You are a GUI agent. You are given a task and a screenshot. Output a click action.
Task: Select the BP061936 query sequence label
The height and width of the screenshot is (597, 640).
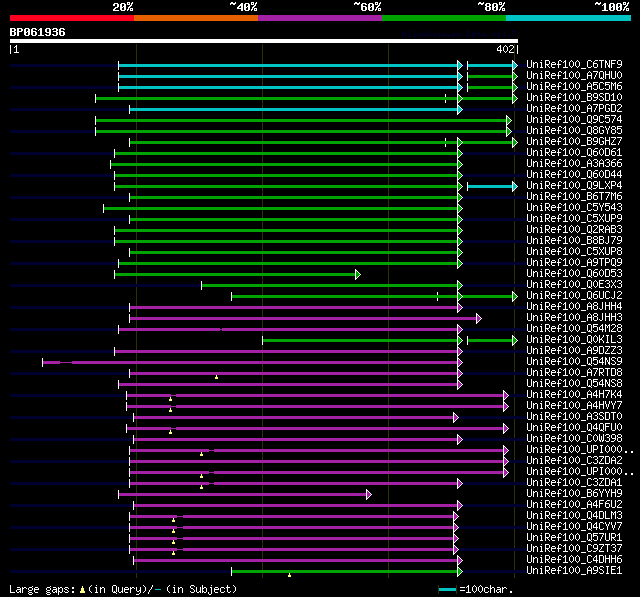(x=38, y=32)
